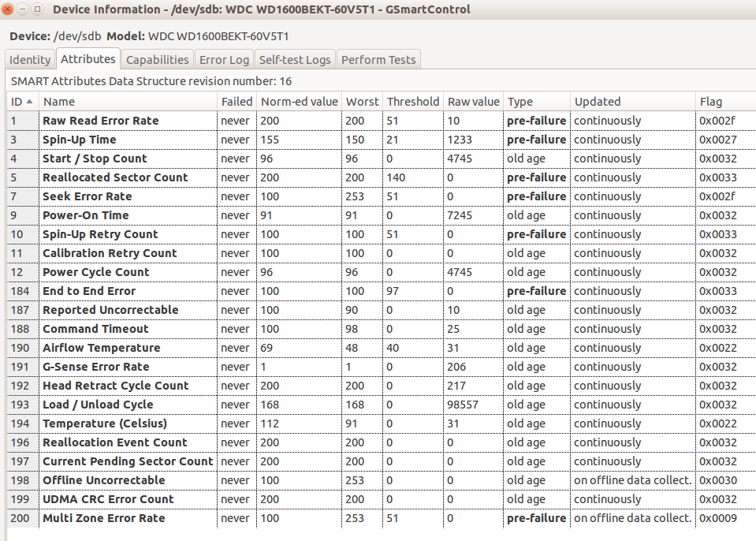Click raw value 25 for Command Timeout
The width and height of the screenshot is (756, 541).
(x=453, y=329)
